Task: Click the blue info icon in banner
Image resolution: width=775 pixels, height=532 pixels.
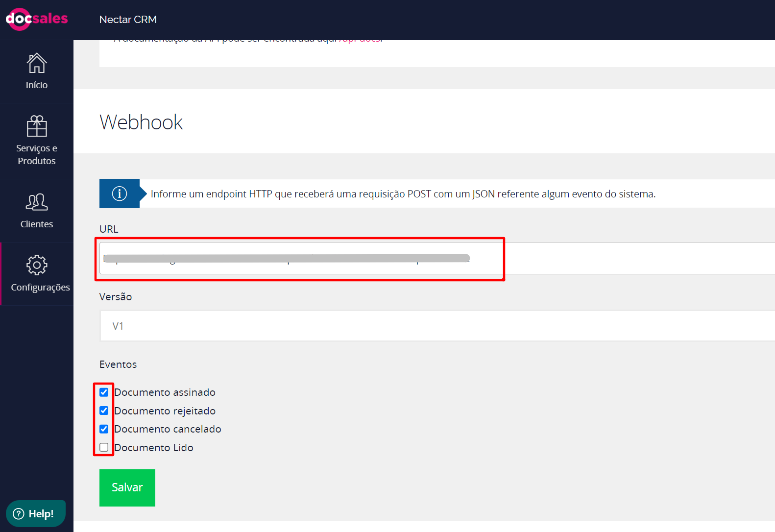Action: [120, 193]
